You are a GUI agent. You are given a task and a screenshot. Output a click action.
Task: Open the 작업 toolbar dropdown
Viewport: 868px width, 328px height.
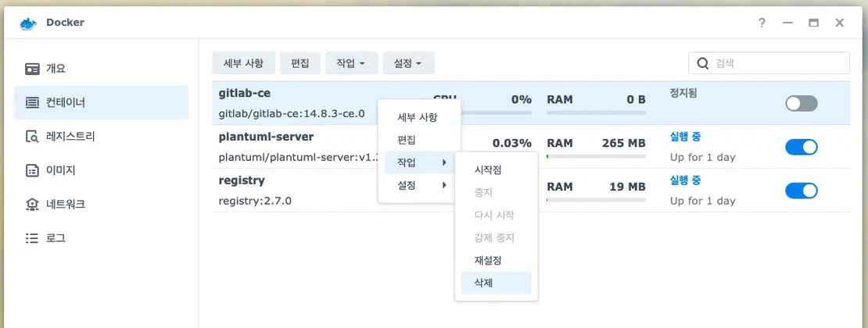[x=352, y=63]
